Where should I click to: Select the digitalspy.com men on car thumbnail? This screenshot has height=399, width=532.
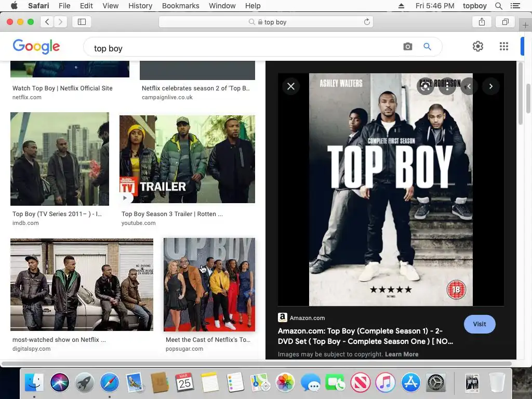[x=82, y=284]
